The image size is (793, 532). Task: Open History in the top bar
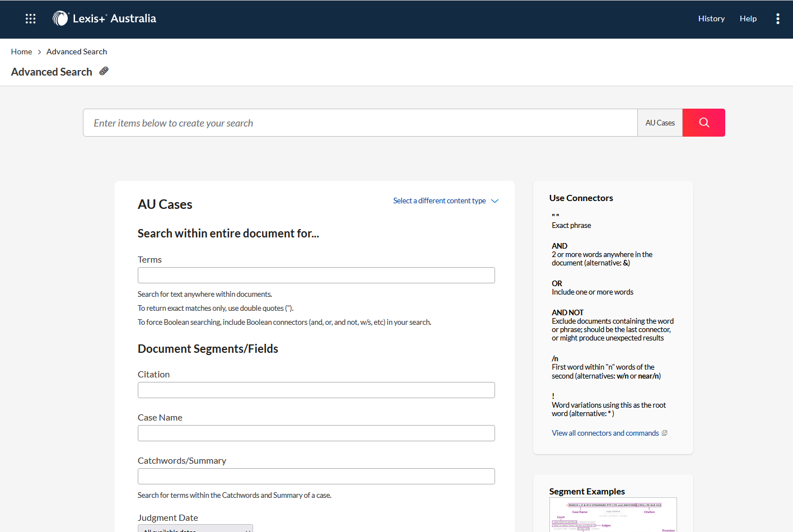(x=711, y=18)
